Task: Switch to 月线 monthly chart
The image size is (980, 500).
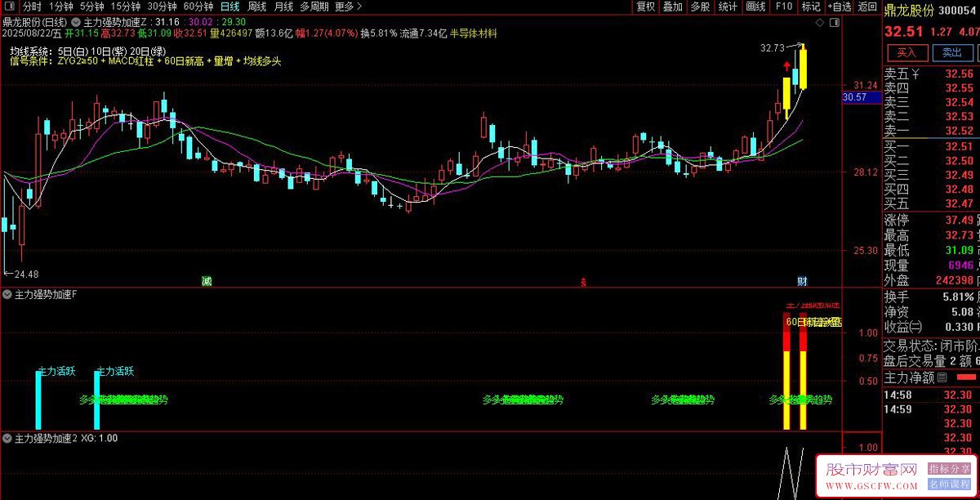Action: [283, 7]
